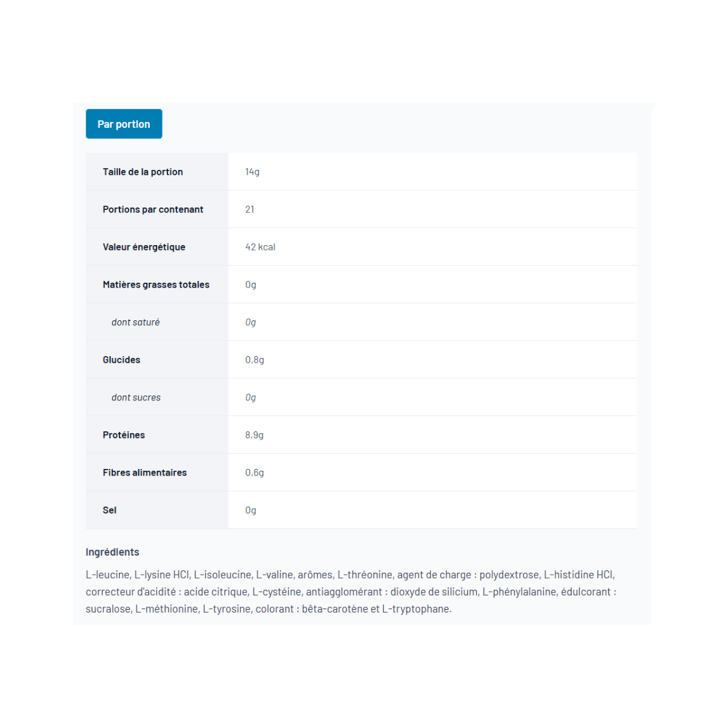Select the Portions par contenant row label
728x728 pixels.
pyautogui.click(x=153, y=209)
